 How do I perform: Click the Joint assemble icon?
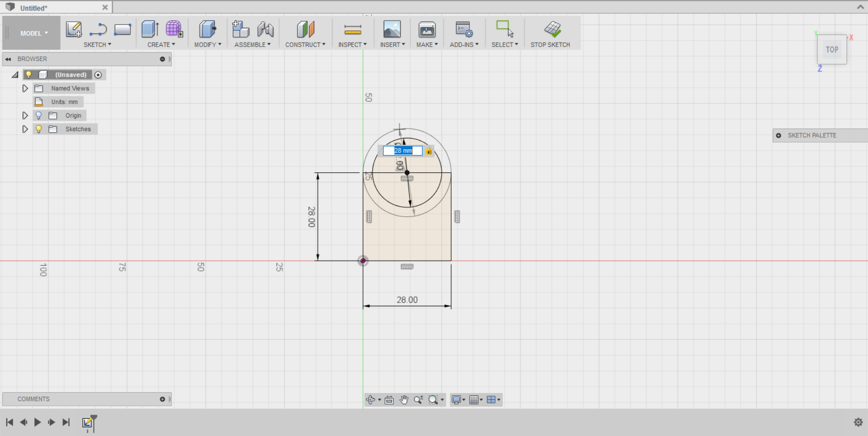[265, 30]
